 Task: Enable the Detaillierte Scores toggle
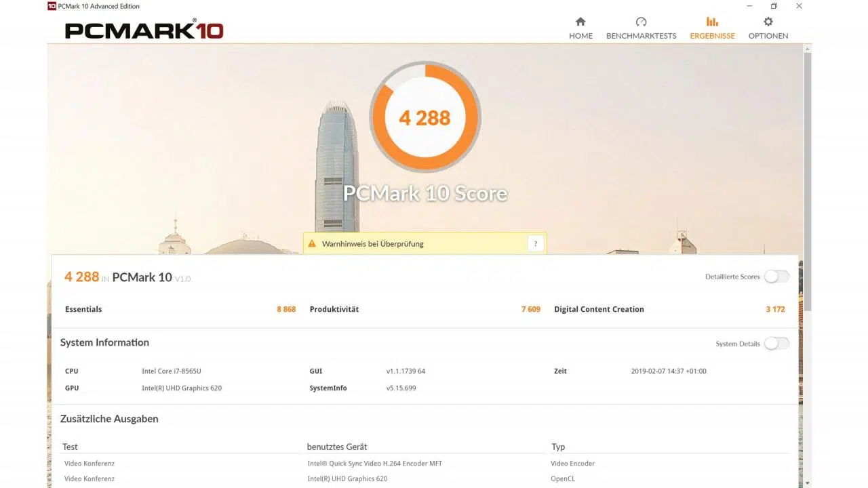click(776, 277)
